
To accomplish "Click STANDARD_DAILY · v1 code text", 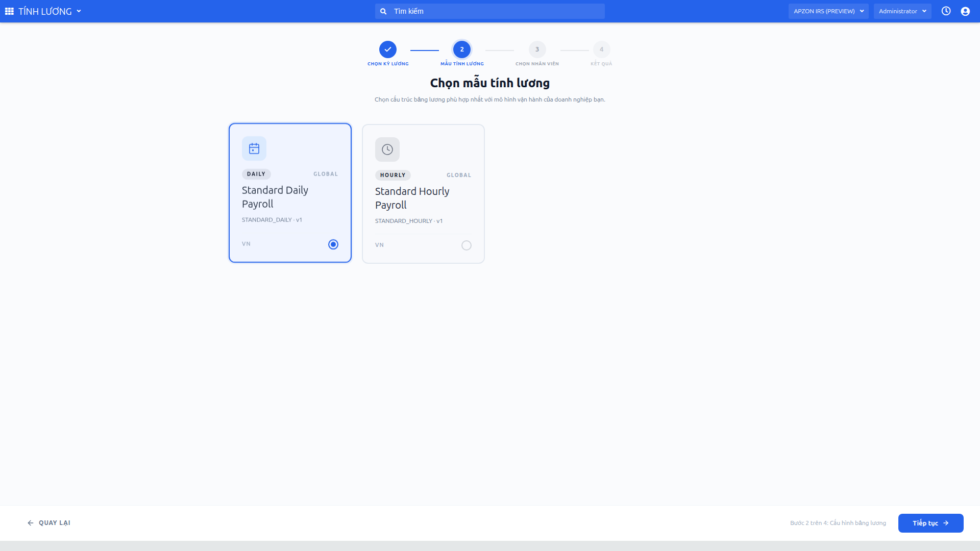I will point(272,220).
